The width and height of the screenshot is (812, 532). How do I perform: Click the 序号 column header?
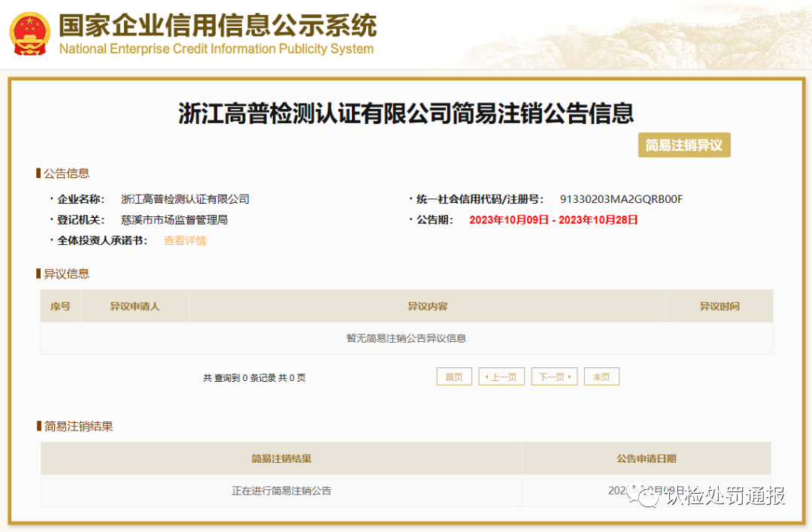point(61,307)
